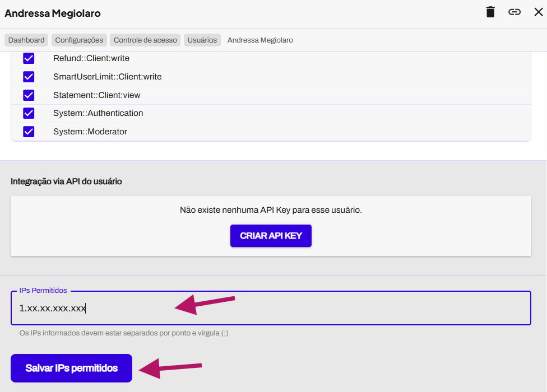Image resolution: width=547 pixels, height=392 pixels.
Task: Navigate to Controle de acesso
Action: click(145, 40)
